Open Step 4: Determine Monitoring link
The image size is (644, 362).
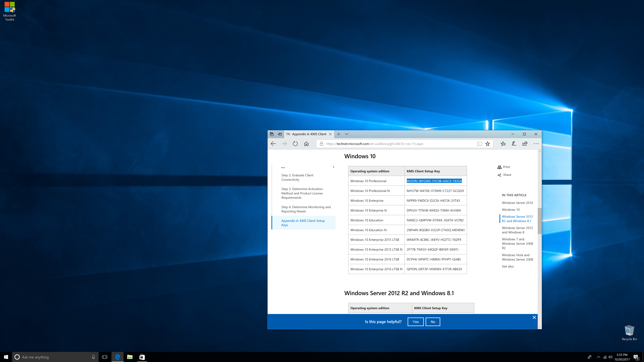(306, 209)
